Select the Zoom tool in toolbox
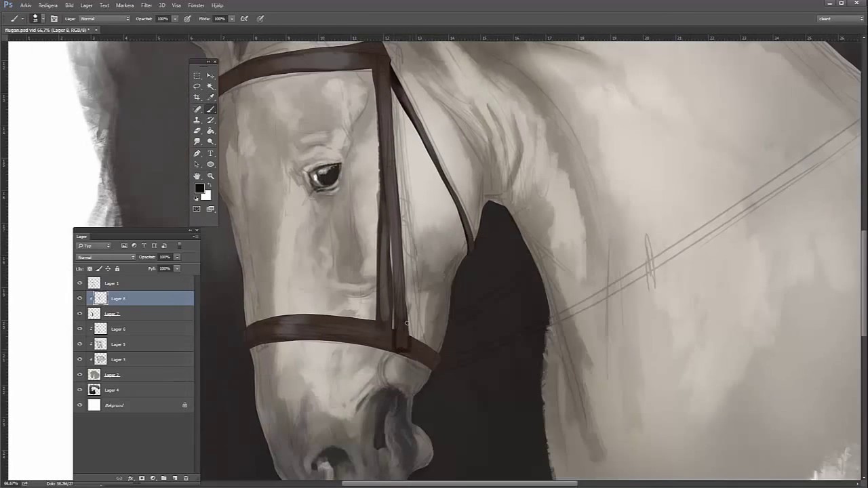This screenshot has width=868, height=488. tap(210, 176)
